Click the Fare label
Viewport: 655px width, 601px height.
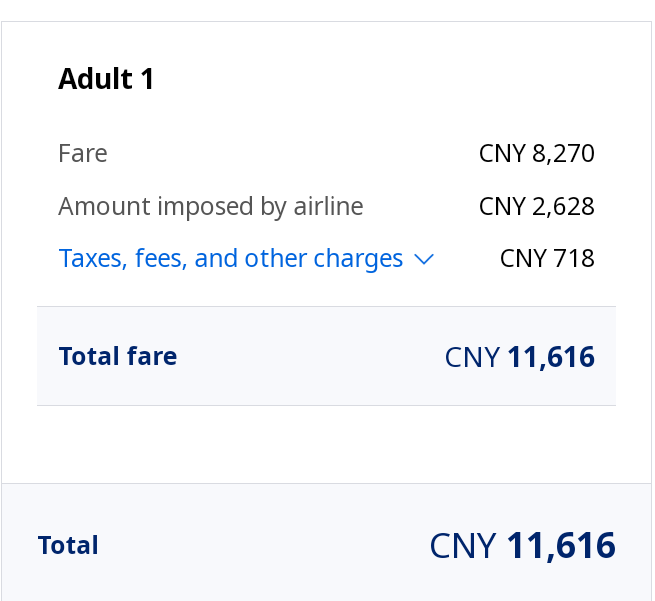pos(83,153)
